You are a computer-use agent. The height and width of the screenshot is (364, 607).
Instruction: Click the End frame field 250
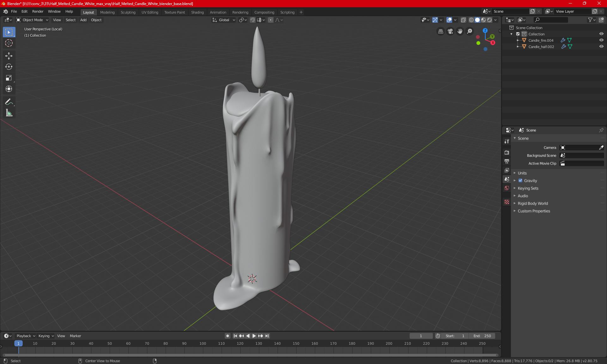click(482, 336)
